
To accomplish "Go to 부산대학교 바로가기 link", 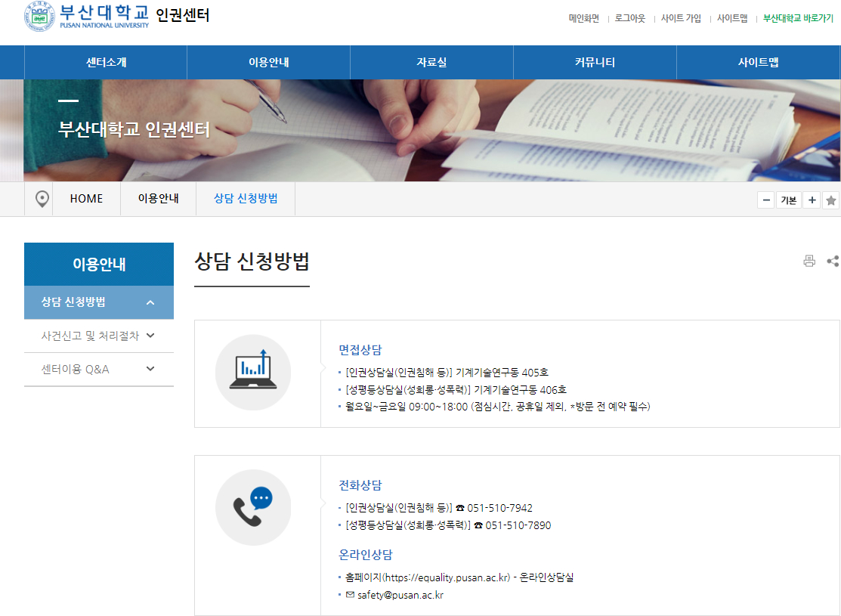I will (x=798, y=18).
